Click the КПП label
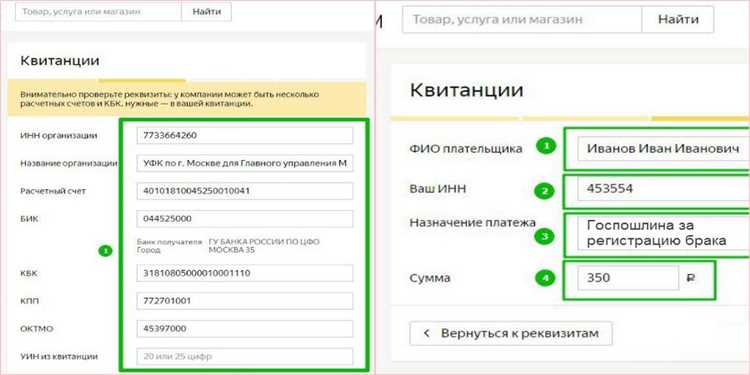750x375 pixels. pyautogui.click(x=29, y=301)
